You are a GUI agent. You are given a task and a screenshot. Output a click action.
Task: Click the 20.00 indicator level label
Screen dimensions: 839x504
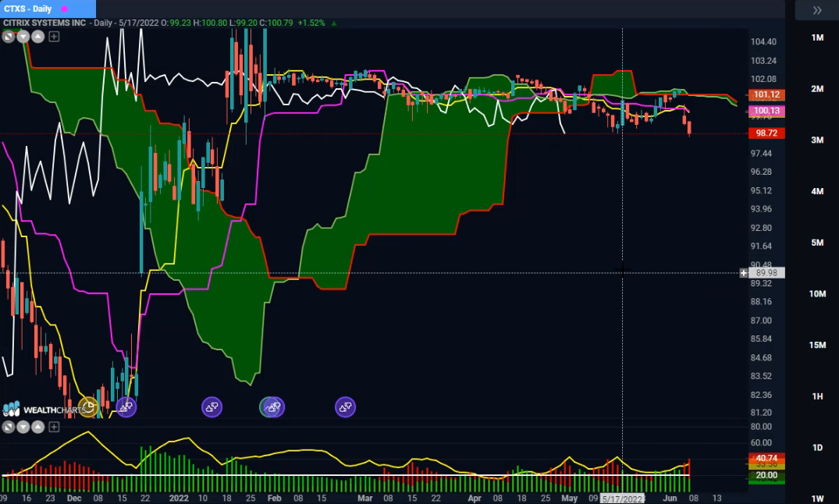[766, 475]
